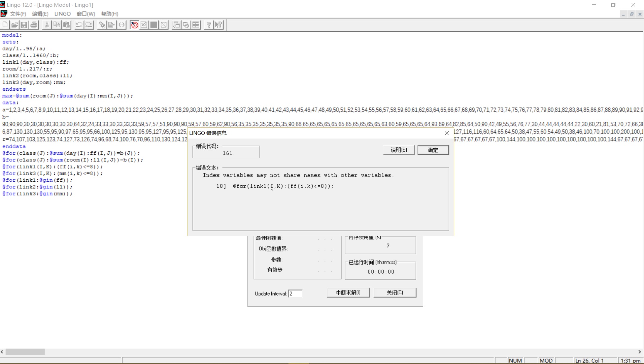Create a new Lingo model document
The width and height of the screenshot is (644, 364).
[5, 25]
